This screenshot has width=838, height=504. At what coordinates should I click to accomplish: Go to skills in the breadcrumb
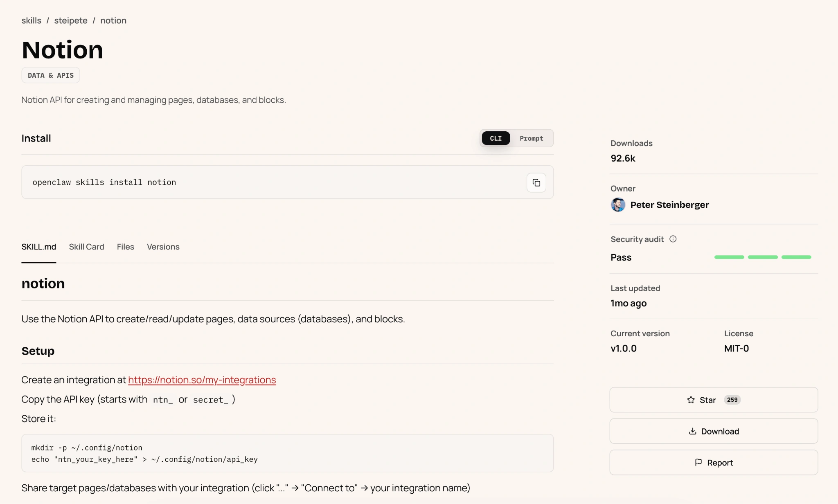pyautogui.click(x=32, y=20)
